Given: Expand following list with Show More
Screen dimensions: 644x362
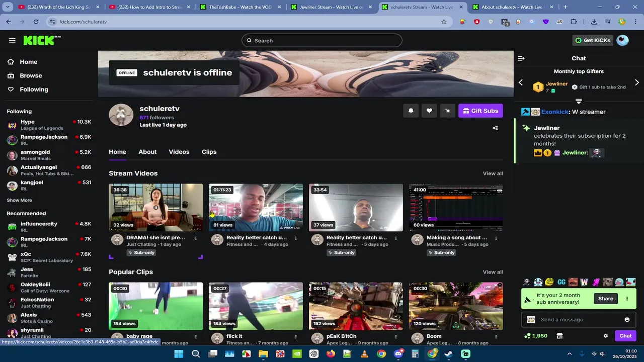Looking at the screenshot, I should coord(19,200).
